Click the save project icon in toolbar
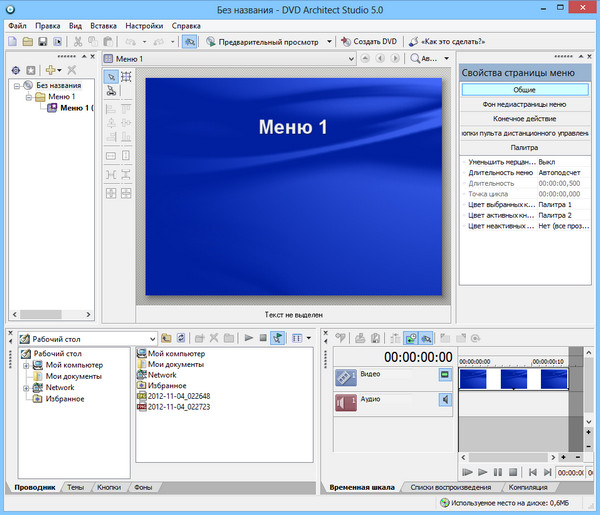 pos(42,42)
